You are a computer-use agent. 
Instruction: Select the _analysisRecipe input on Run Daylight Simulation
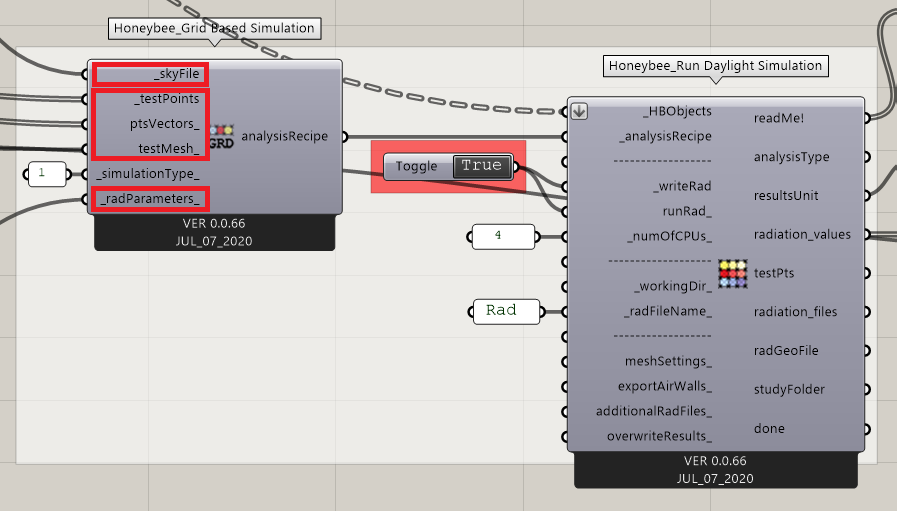point(665,136)
